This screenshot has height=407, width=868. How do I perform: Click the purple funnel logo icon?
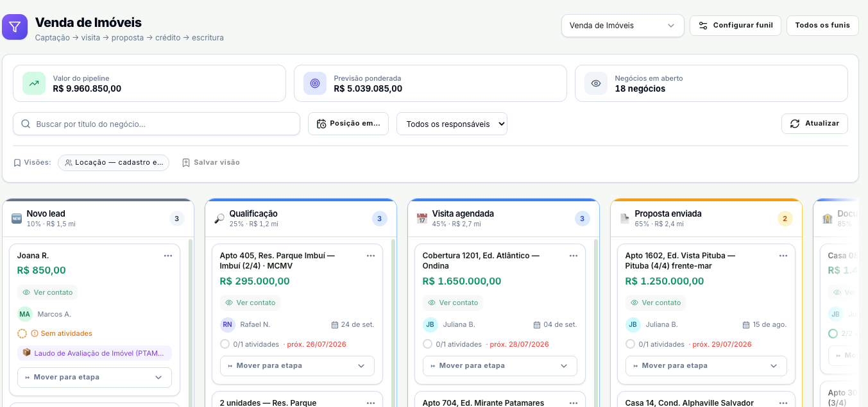pos(15,27)
